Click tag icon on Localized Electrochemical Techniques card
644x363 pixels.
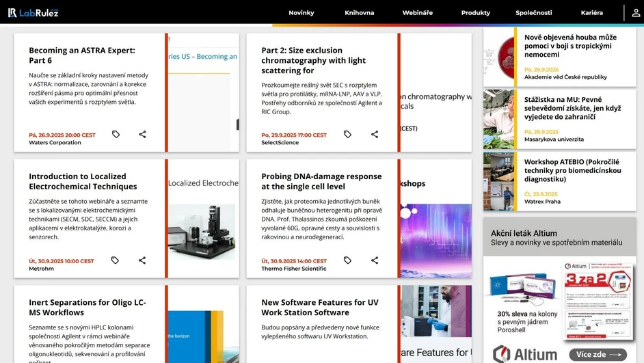coord(115,260)
